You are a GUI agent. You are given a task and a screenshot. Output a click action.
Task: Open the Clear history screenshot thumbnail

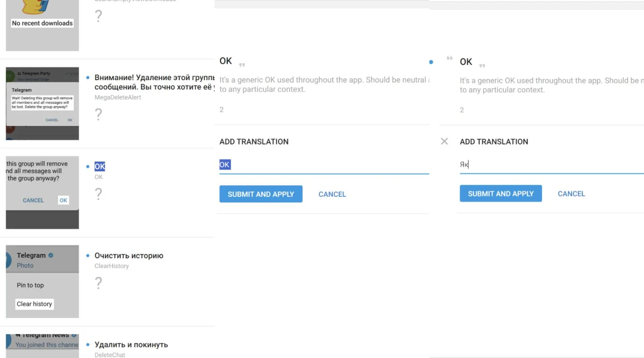click(x=42, y=281)
